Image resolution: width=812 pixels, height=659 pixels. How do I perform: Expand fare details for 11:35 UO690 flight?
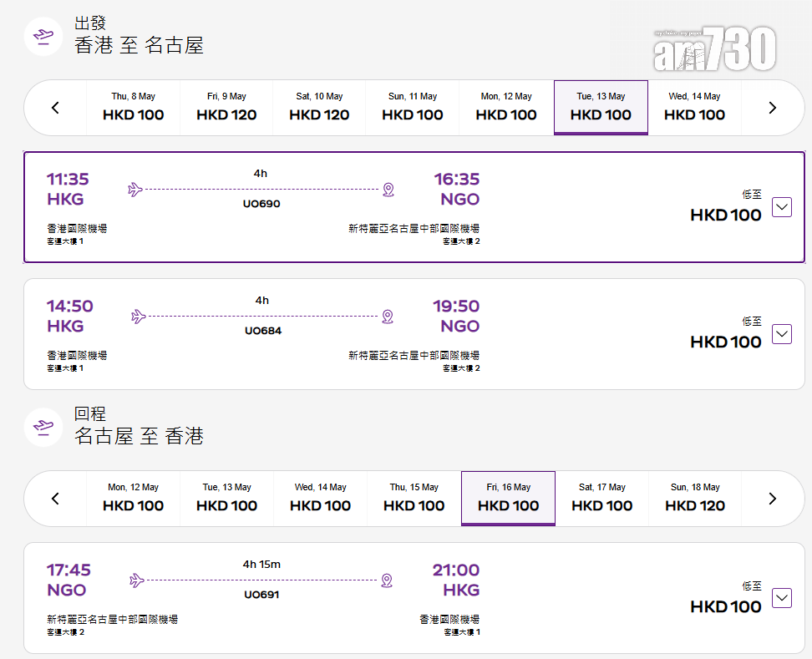pyautogui.click(x=781, y=206)
